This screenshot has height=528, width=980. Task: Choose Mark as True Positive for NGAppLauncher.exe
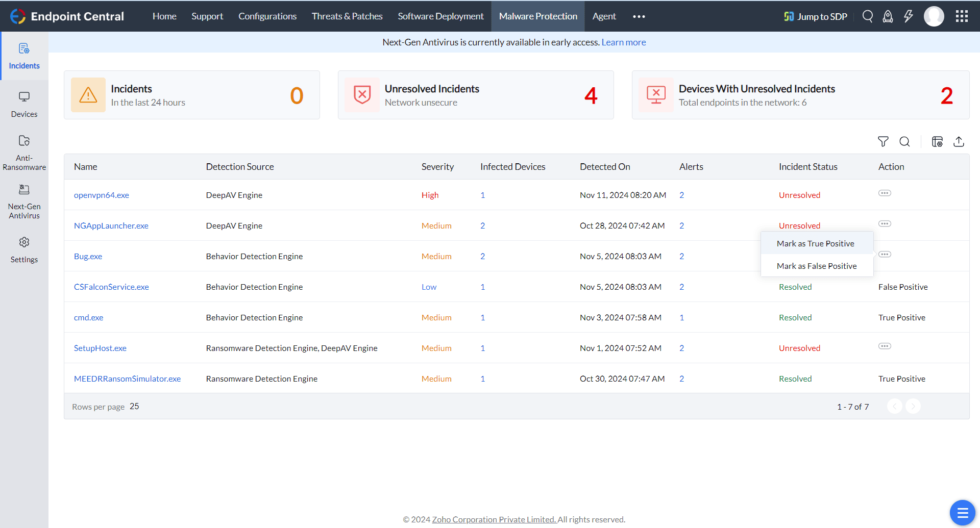click(x=815, y=243)
